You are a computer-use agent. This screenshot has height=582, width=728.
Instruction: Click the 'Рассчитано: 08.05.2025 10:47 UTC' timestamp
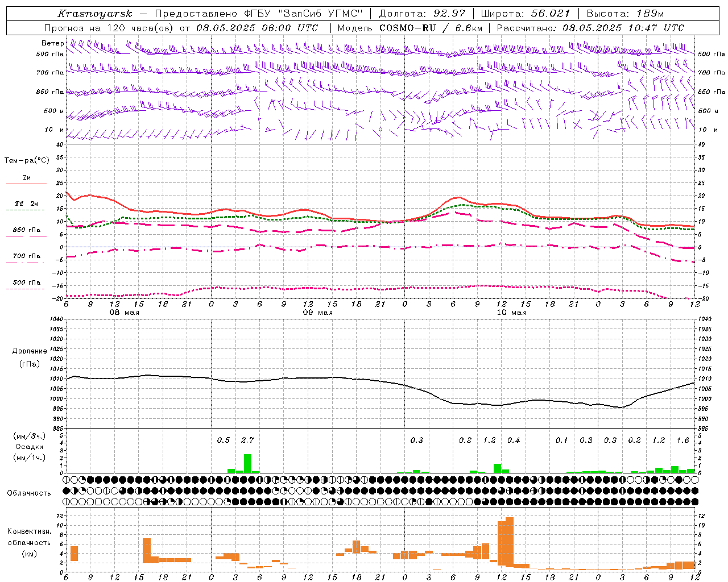coord(590,28)
